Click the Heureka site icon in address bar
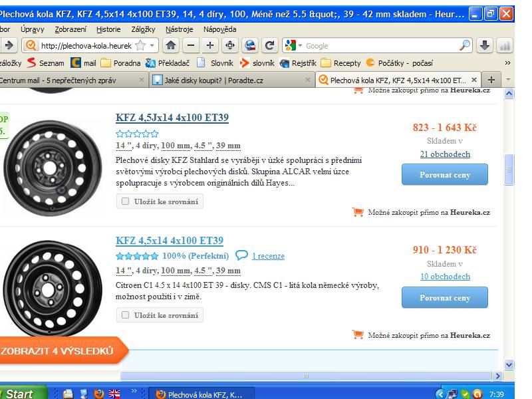Viewport: 532px width, 399px height. tap(31, 45)
